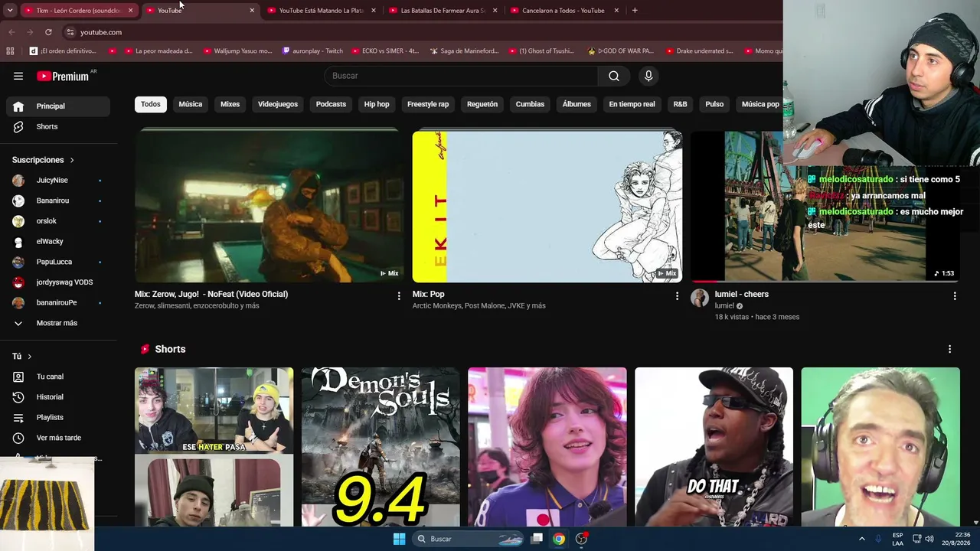Select the Podcasts filter chip
Image resolution: width=980 pixels, height=551 pixels.
pos(332,104)
